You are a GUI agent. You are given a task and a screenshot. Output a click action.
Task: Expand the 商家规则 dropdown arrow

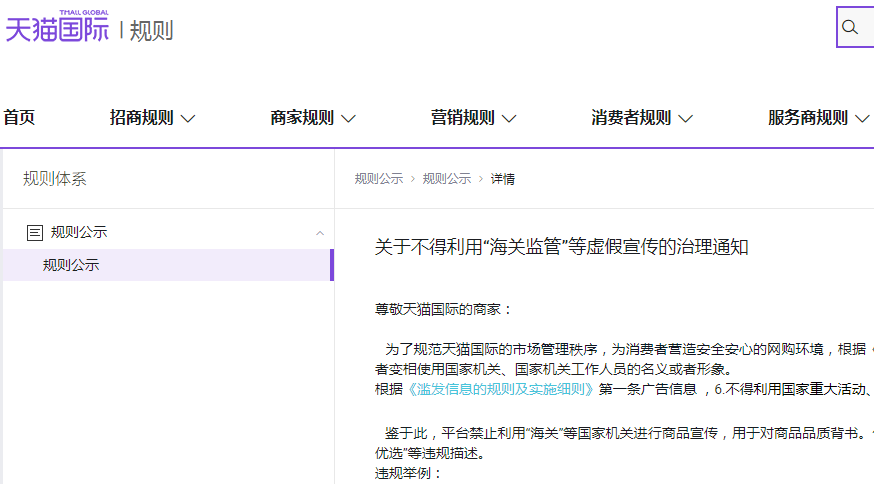click(348, 119)
